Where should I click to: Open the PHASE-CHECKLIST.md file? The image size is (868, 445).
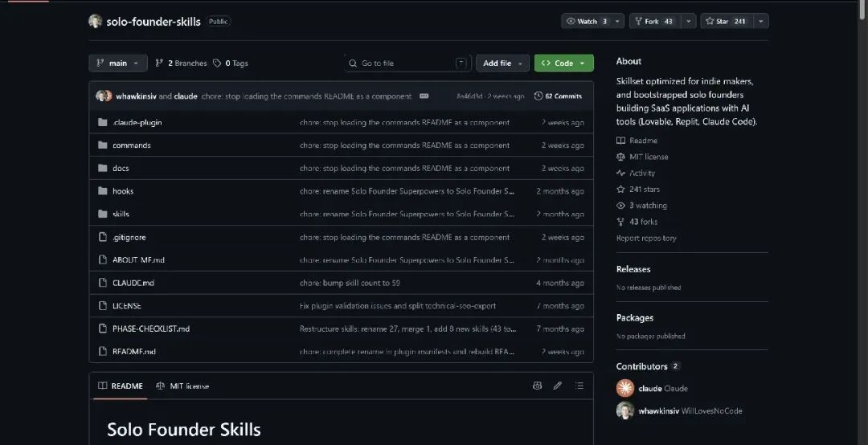pyautogui.click(x=151, y=329)
